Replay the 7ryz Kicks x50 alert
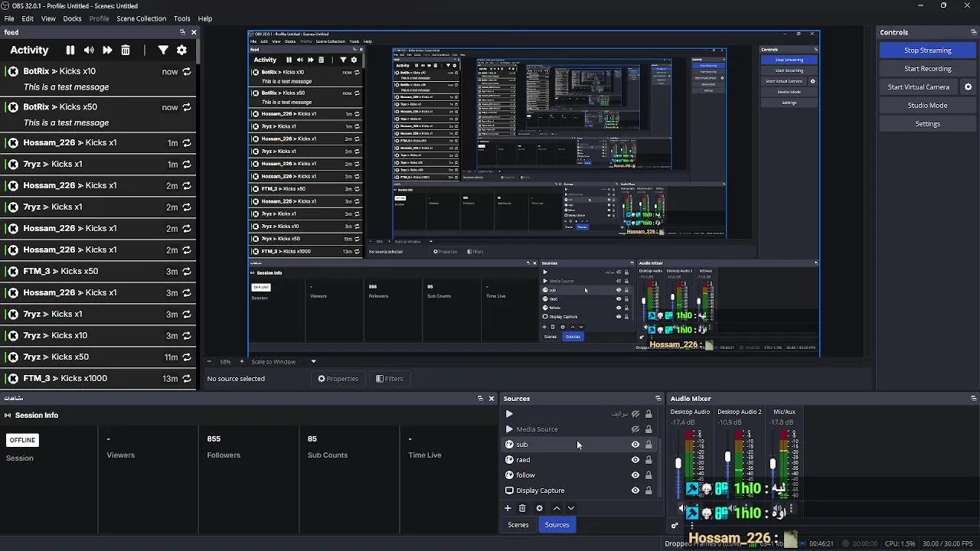This screenshot has height=551, width=980. pyautogui.click(x=187, y=357)
